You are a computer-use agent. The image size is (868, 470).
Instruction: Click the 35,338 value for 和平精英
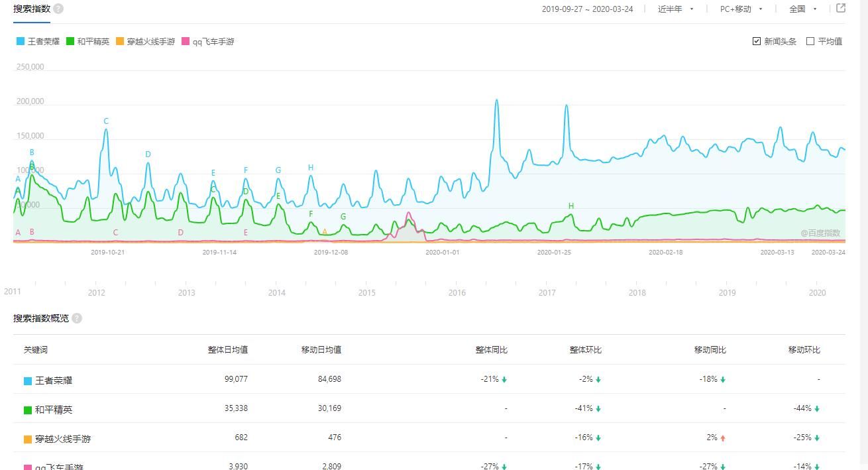click(x=236, y=408)
